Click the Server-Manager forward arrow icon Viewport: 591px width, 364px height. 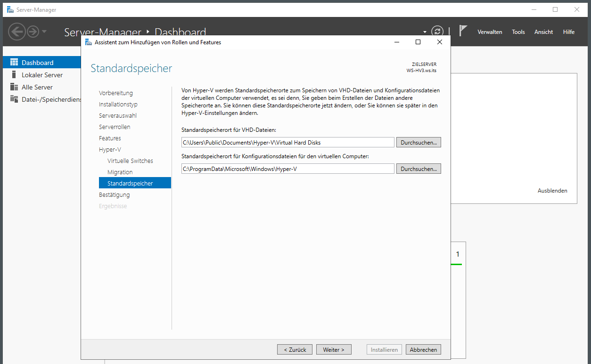coord(33,32)
